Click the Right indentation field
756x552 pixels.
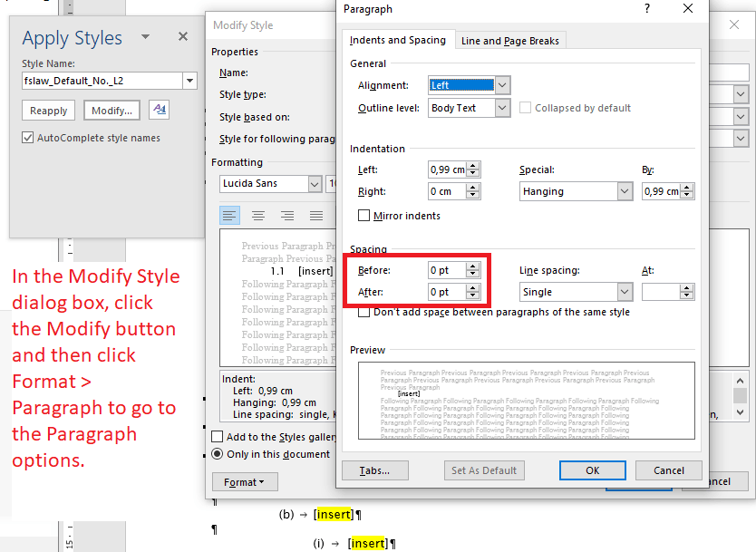(447, 191)
